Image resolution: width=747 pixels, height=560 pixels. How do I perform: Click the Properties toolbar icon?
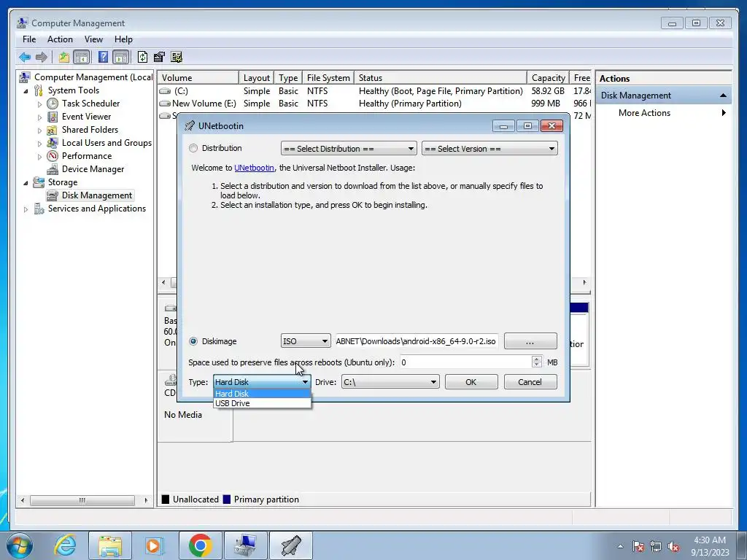tap(159, 58)
